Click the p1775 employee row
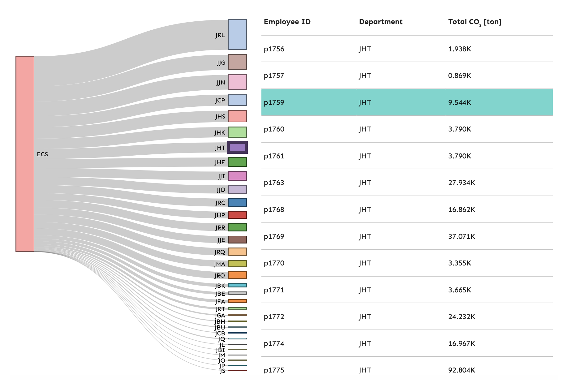Screen dimensions: 572x392 coord(406,370)
